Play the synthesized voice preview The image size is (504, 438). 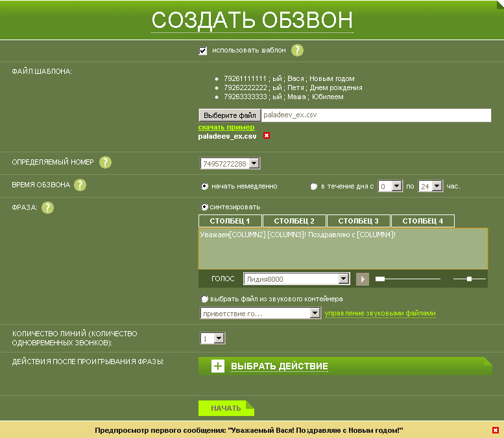click(363, 279)
